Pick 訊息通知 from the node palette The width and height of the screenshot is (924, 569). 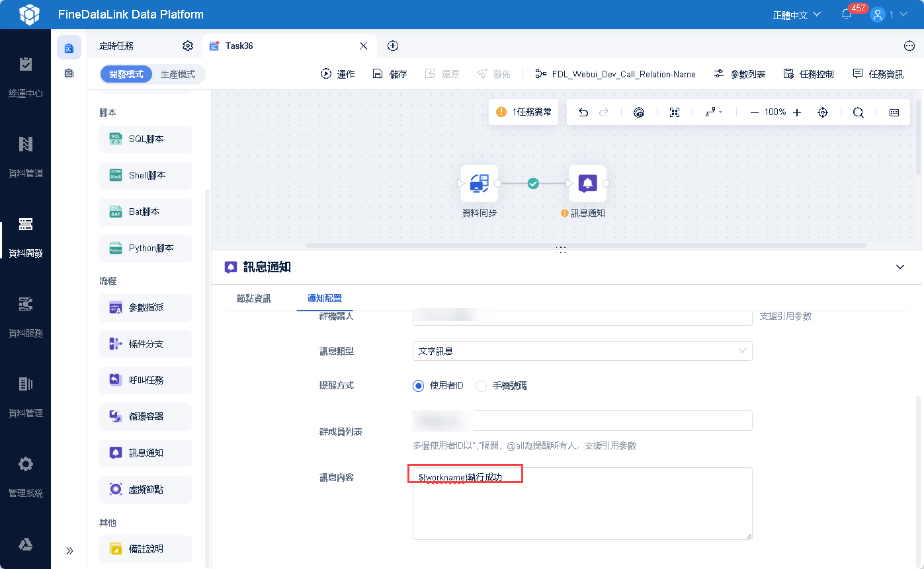pos(146,453)
